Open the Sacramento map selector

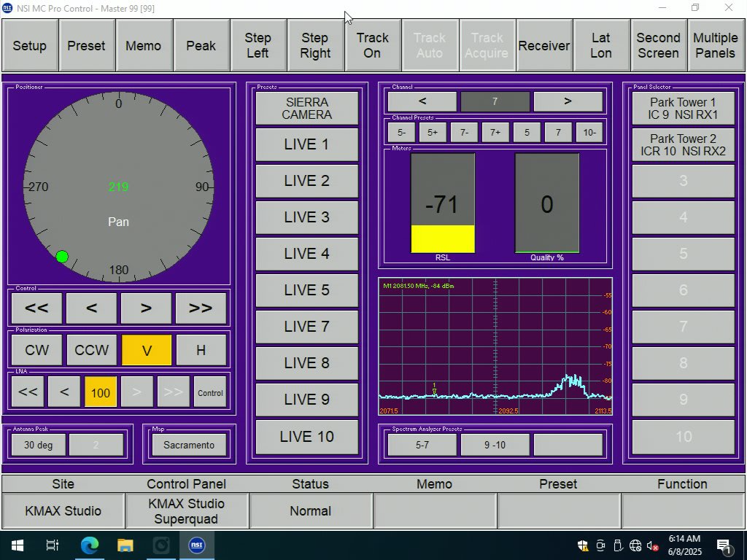[x=189, y=445]
